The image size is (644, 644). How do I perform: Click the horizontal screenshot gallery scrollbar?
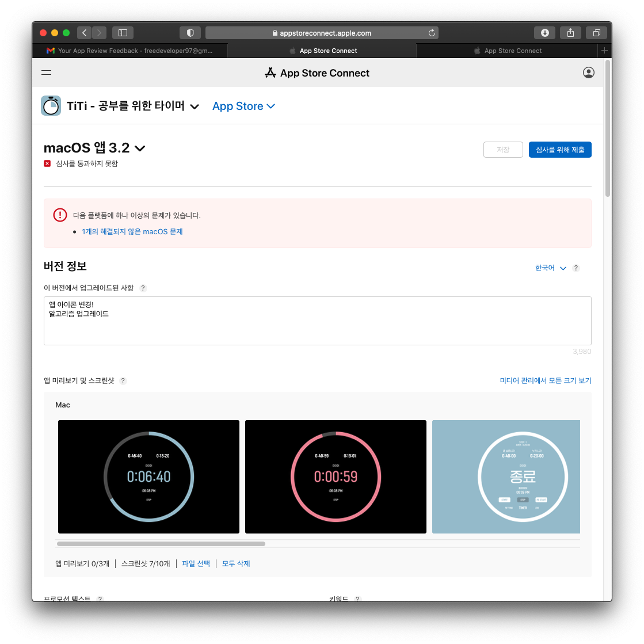(161, 544)
